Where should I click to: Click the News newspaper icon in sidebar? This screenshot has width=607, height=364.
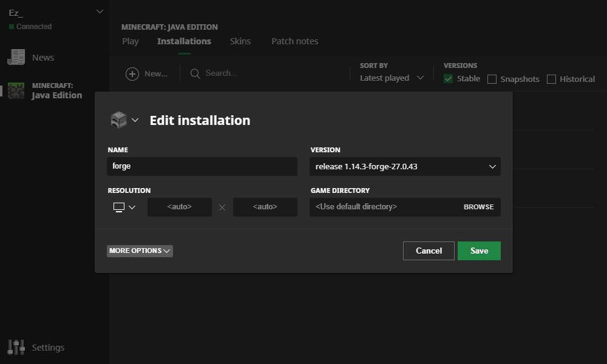pyautogui.click(x=16, y=57)
